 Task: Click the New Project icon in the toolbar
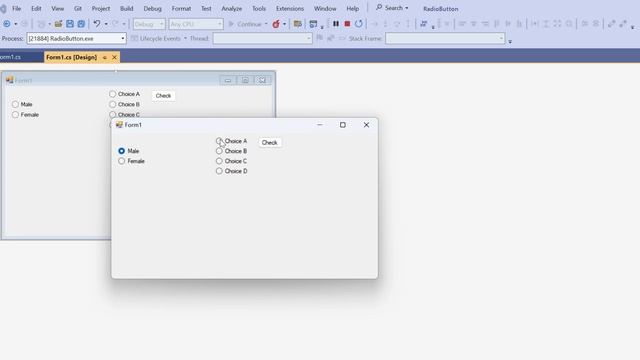tap(41, 24)
